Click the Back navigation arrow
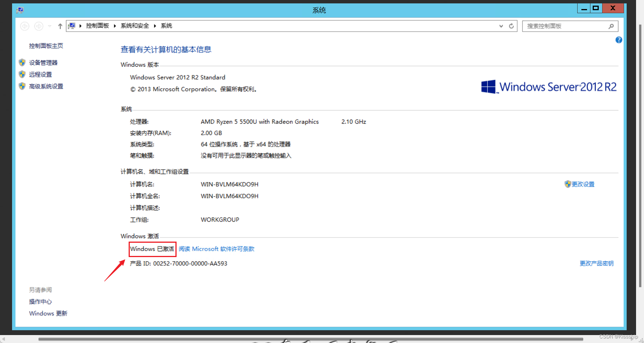Screen dimensions: 644x343 (x=25, y=26)
